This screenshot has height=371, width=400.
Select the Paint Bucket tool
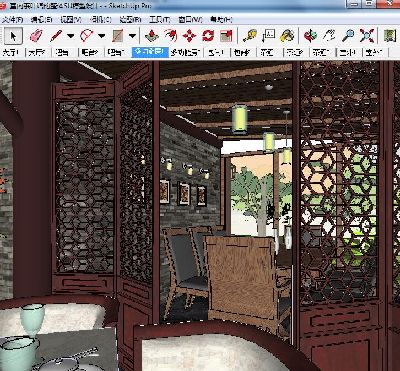(287, 36)
